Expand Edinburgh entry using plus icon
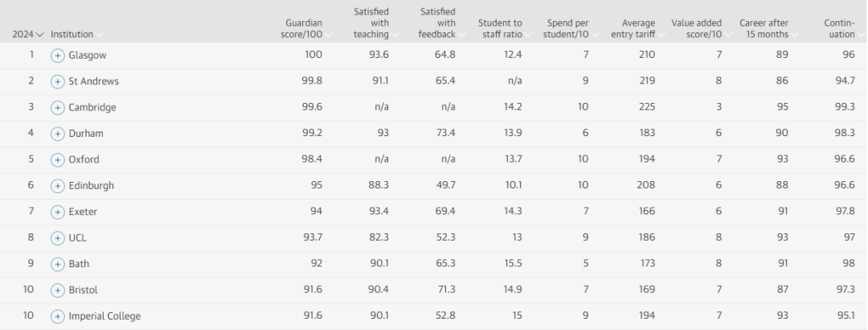 [58, 186]
